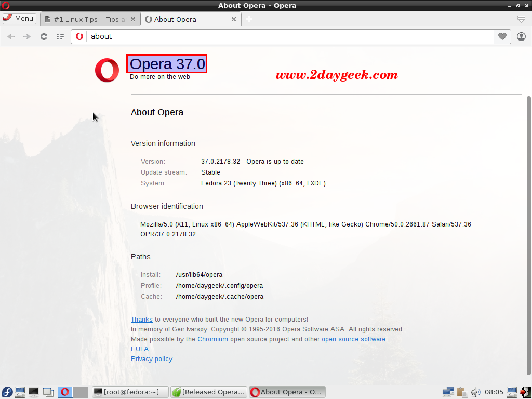
Task: Open the volume control tray icon
Action: coord(476,392)
